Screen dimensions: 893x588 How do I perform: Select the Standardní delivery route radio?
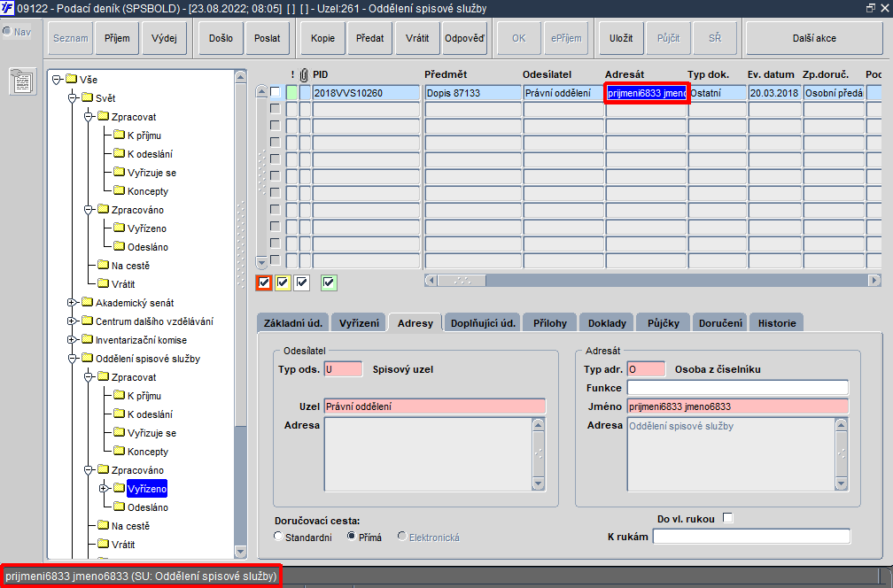[278, 537]
